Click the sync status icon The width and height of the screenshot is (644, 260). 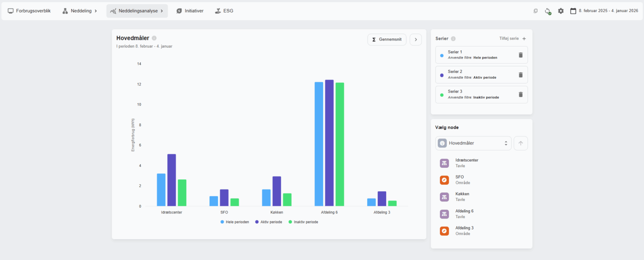click(548, 11)
